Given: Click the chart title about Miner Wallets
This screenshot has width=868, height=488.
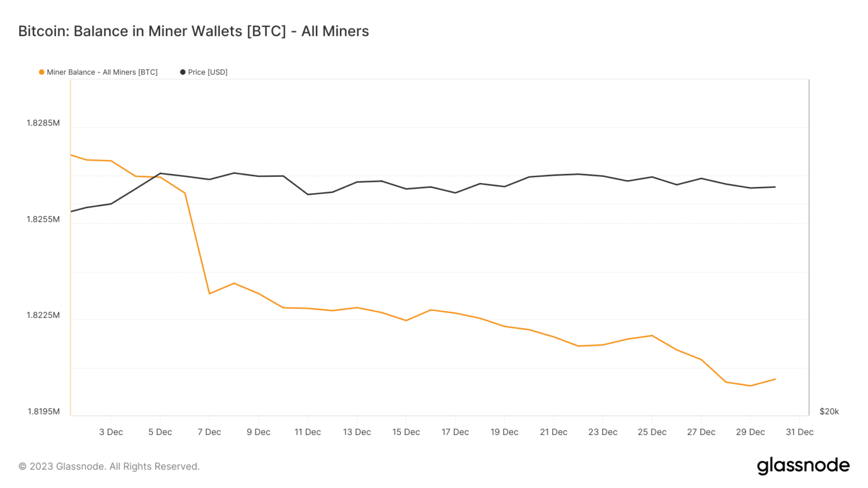Looking at the screenshot, I should 193,31.
